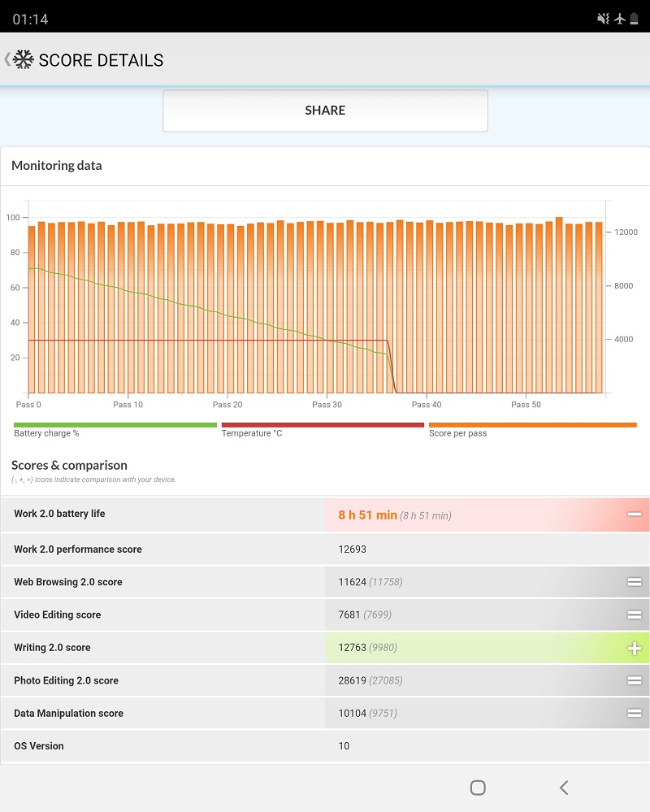Select the Score per pass legend entry
The width and height of the screenshot is (650, 812).
tap(532, 430)
